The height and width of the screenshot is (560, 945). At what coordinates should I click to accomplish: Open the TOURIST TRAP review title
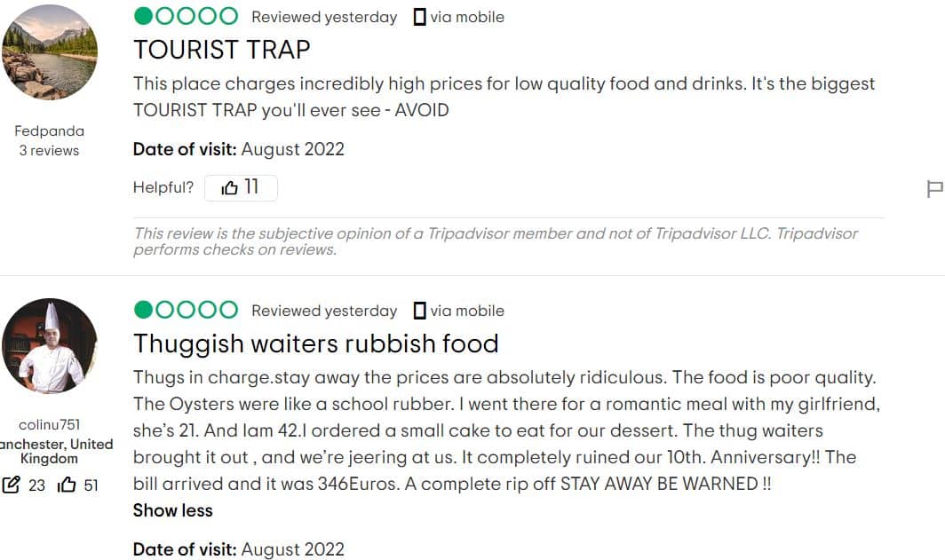click(222, 50)
